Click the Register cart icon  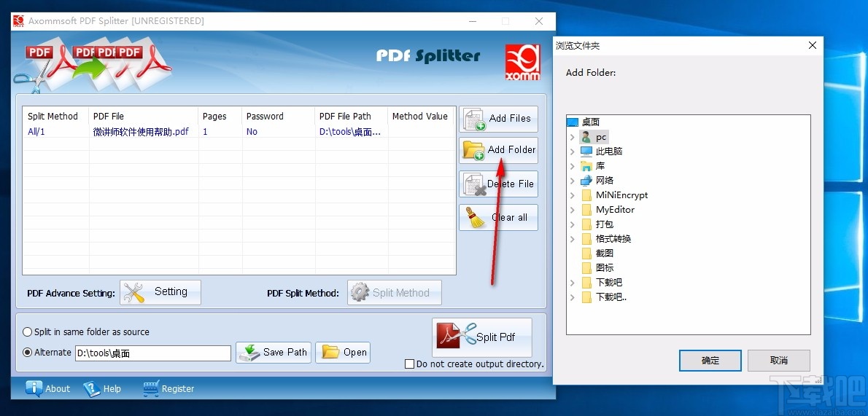(x=150, y=389)
